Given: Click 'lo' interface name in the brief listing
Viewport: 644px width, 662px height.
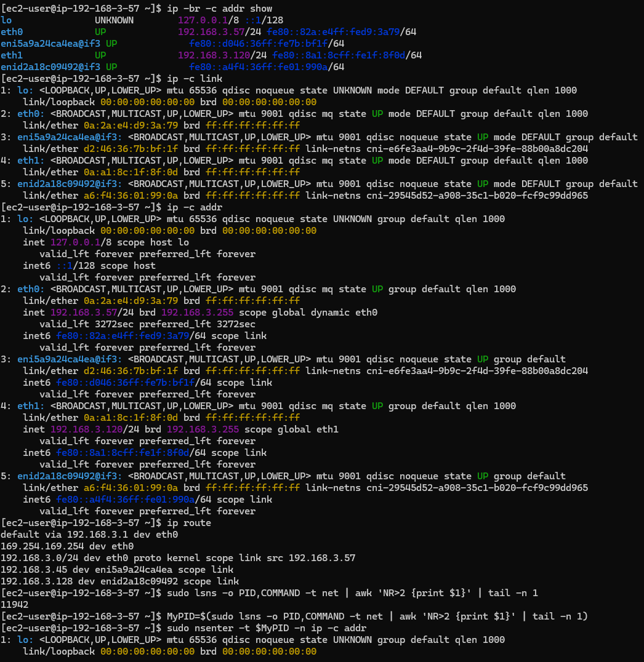Looking at the screenshot, I should tap(6, 20).
